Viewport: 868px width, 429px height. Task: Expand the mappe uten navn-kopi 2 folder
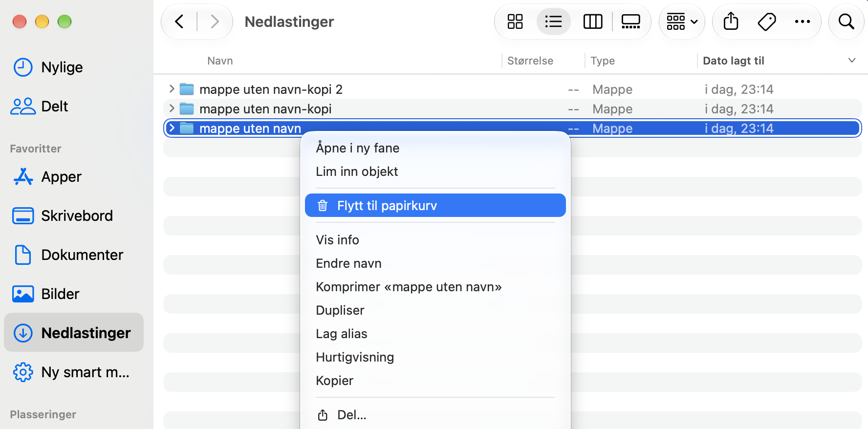coord(172,89)
